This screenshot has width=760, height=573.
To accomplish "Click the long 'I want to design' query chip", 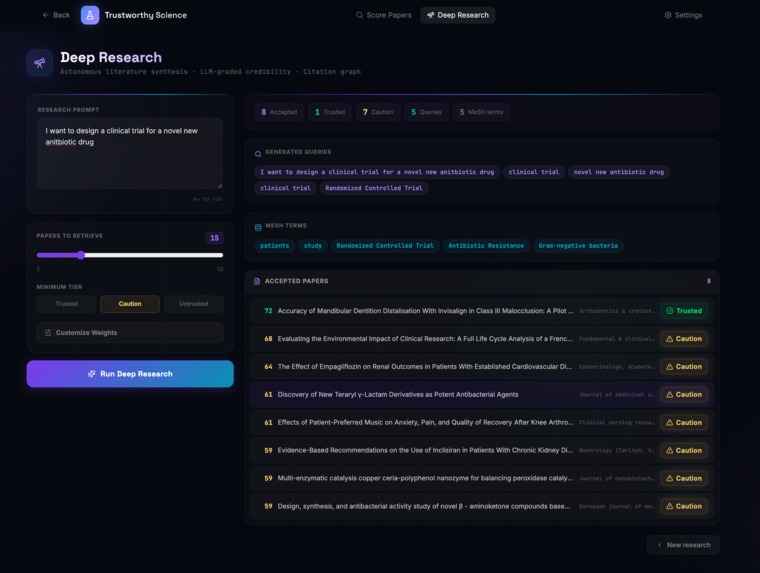I will pos(377,172).
